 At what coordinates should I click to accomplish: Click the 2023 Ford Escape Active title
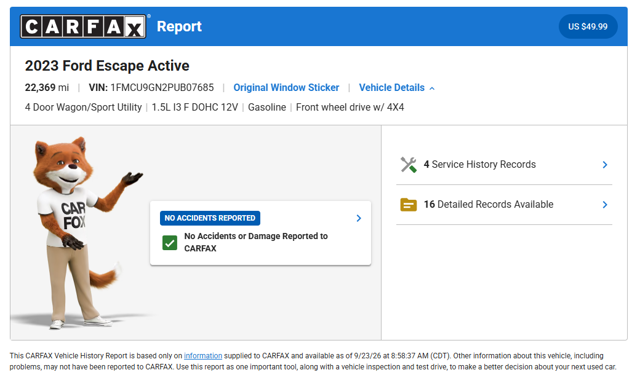coord(107,66)
